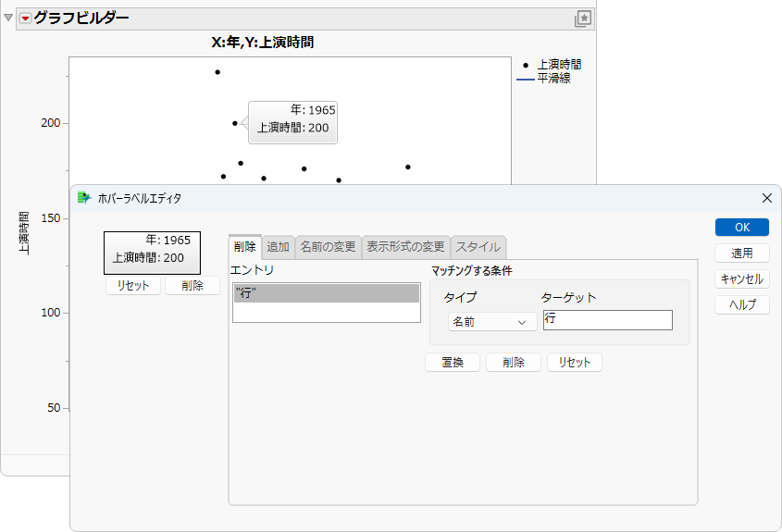The height and width of the screenshot is (532, 782).
Task: Click the hover label preview box in the editor
Action: [x=152, y=253]
